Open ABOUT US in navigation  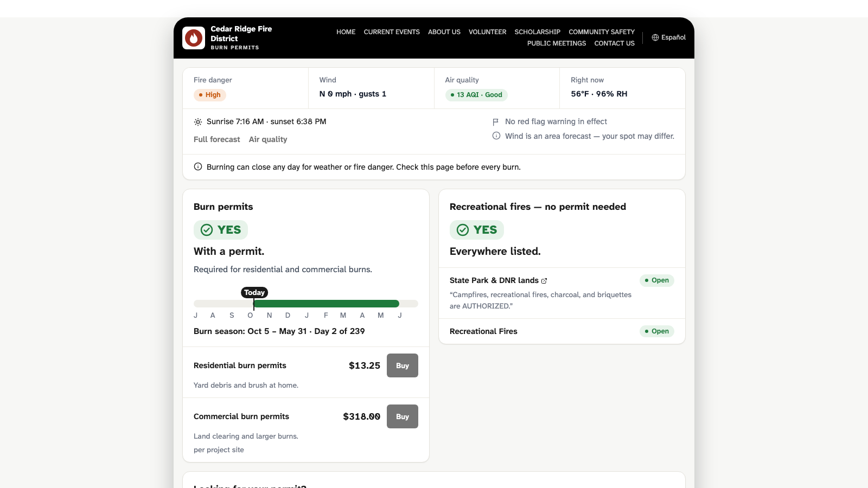444,32
